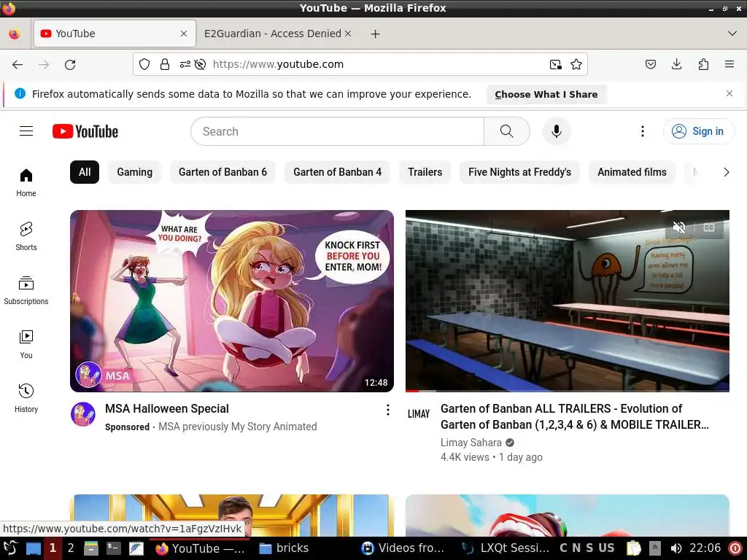Go back with the browser back arrow
The width and height of the screenshot is (747, 560).
tap(18, 64)
